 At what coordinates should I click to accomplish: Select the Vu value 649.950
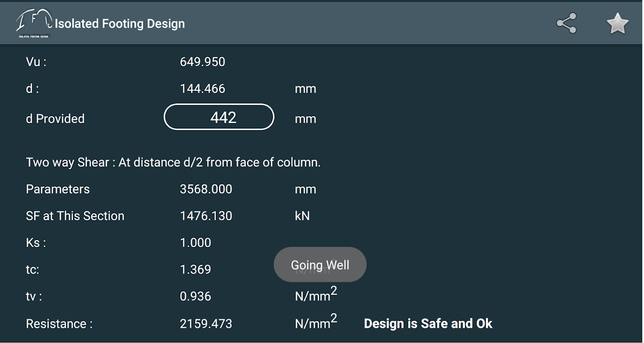(203, 62)
